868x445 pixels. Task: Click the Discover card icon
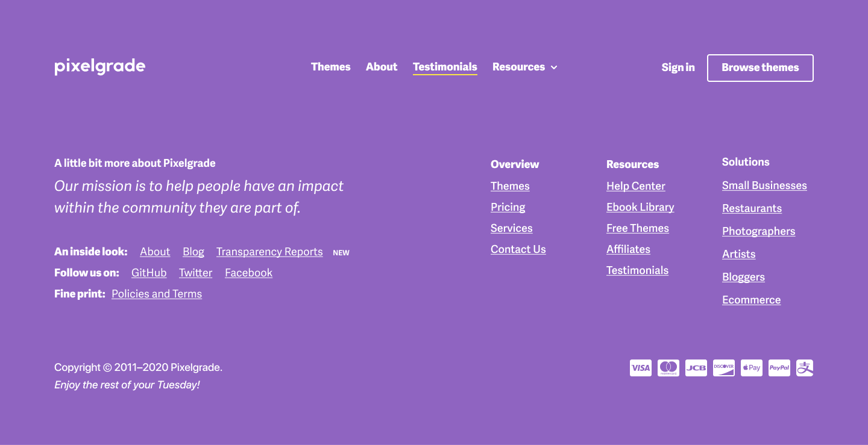click(723, 367)
